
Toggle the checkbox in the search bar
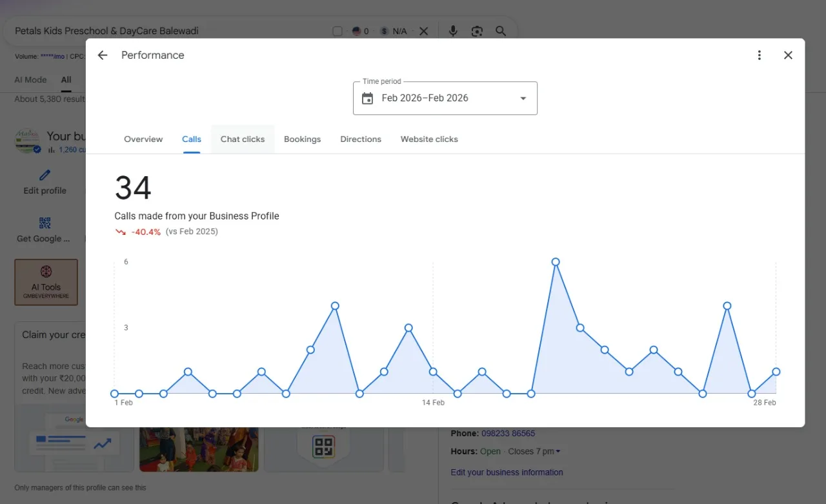[337, 31]
